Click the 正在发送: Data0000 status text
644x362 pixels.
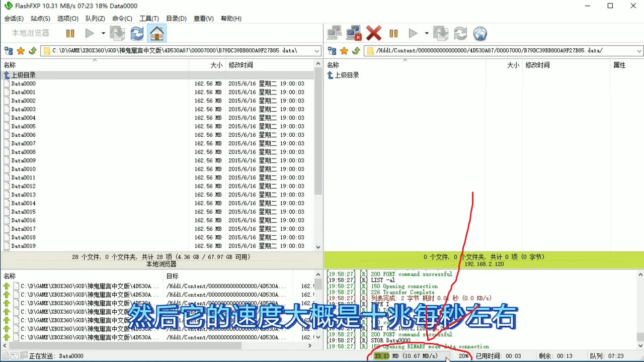pyautogui.click(x=56, y=356)
